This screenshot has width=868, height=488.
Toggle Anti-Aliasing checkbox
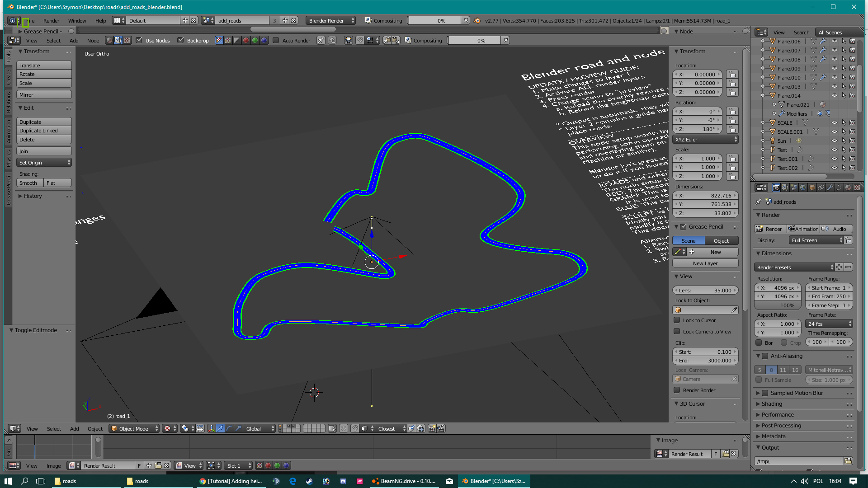tap(765, 356)
